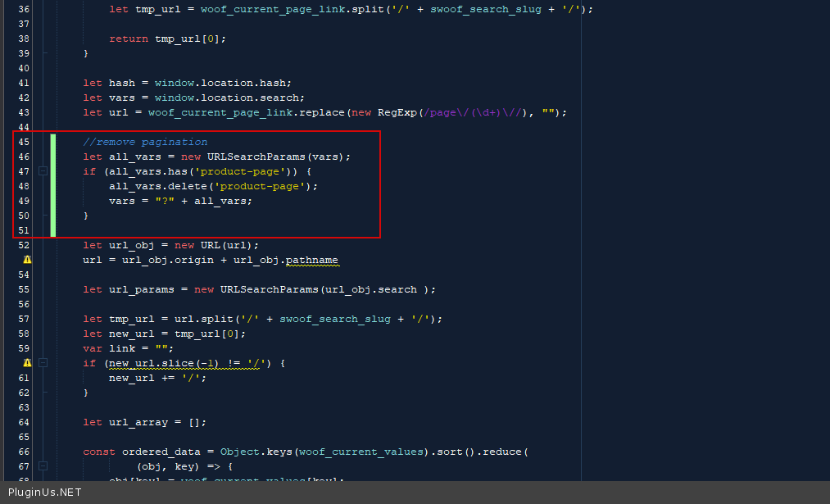Click the PluginUs.NET label in the bottom bar
The width and height of the screenshot is (830, 504).
click(x=44, y=493)
